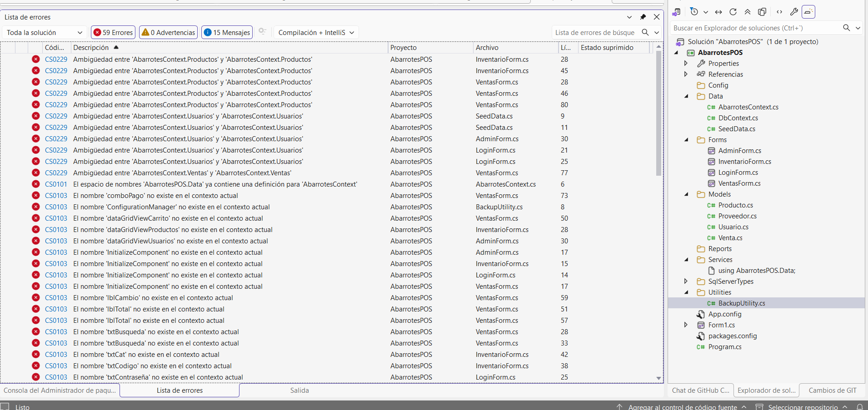Toggle the 0 Advertencias filter

tap(168, 32)
